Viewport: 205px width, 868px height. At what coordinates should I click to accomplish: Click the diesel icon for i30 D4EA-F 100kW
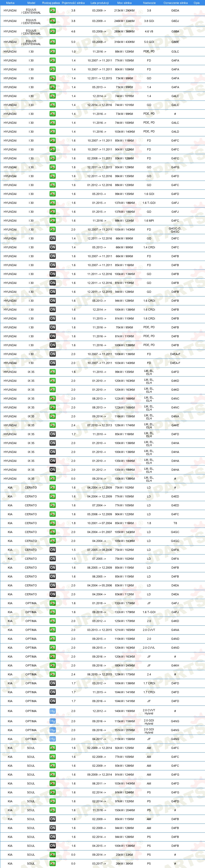(x=53, y=354)
